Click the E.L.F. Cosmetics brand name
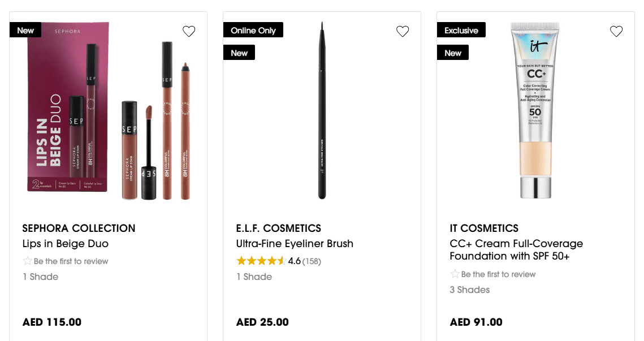Screen dimensions: 644x341 pyautogui.click(x=278, y=228)
